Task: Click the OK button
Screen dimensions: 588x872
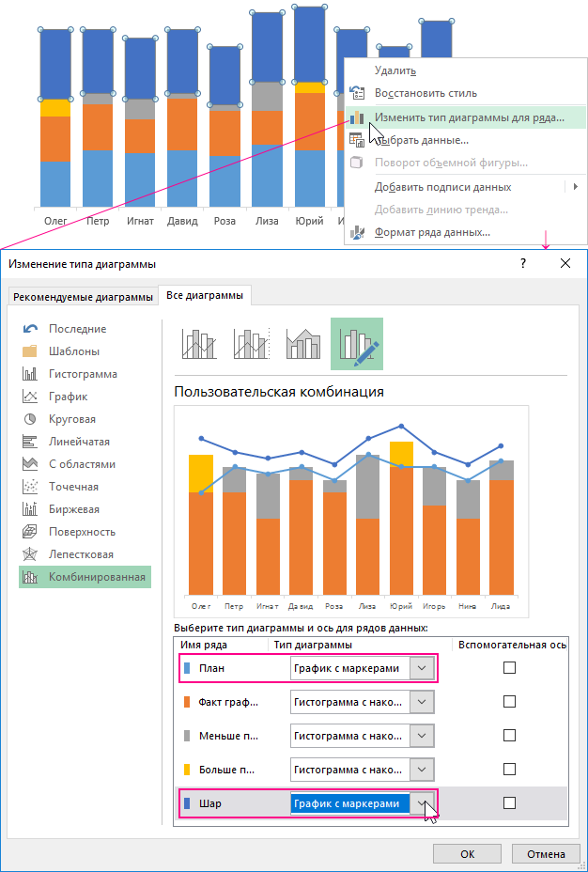Action: pyautogui.click(x=467, y=854)
